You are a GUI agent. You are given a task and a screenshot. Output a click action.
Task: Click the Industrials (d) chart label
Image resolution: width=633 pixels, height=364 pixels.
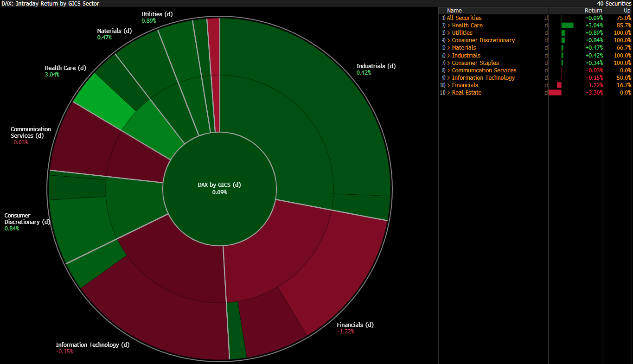point(376,66)
